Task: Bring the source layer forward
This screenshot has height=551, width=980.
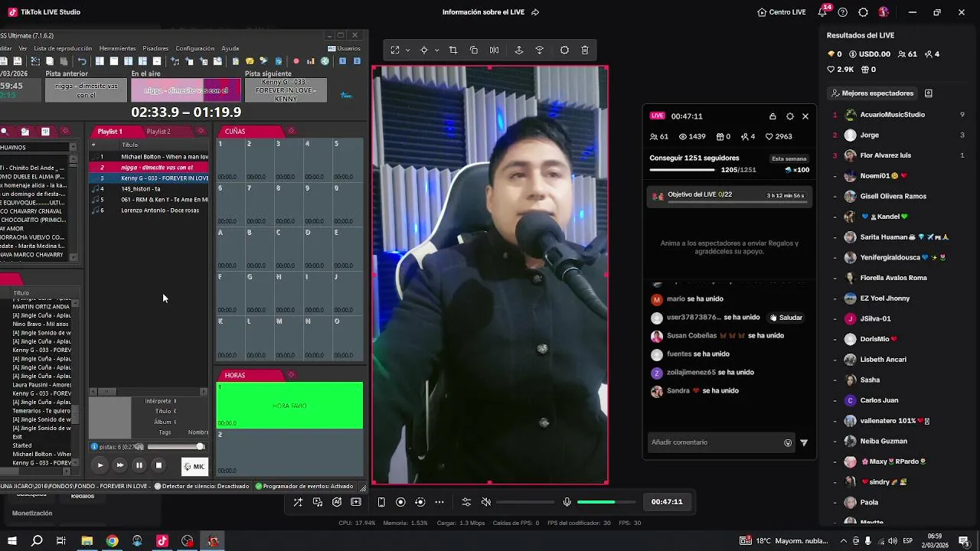Action: (x=519, y=51)
